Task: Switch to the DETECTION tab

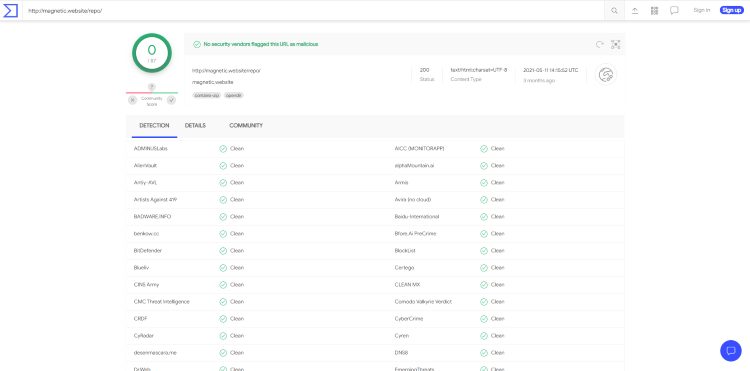Action: [x=154, y=126]
